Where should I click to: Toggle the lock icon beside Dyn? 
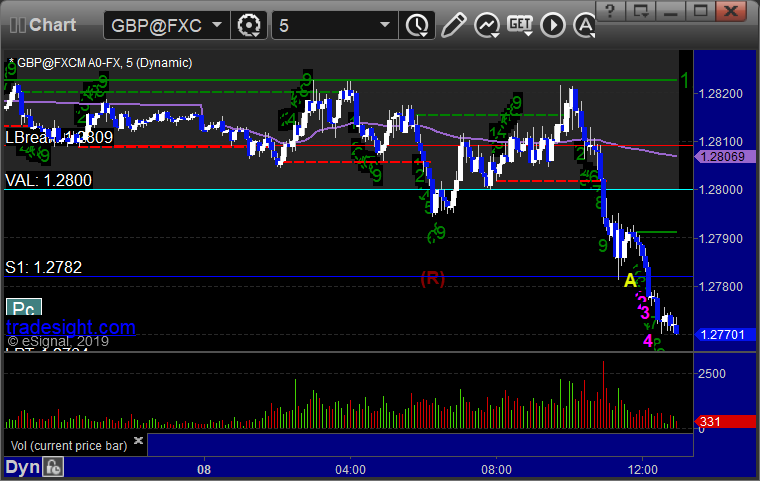click(x=53, y=467)
